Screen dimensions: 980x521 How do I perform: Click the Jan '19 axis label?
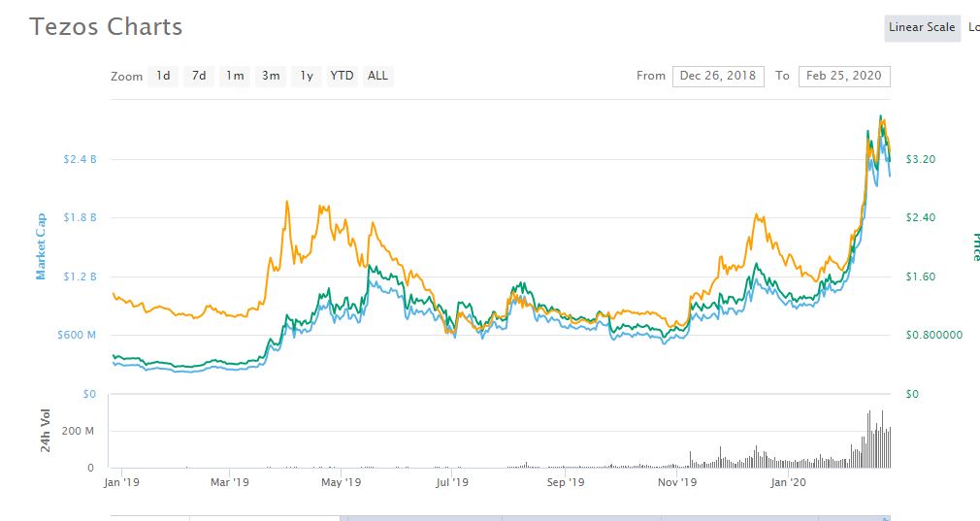coord(121,482)
